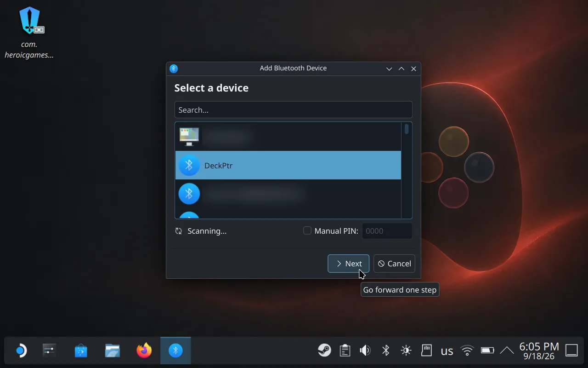Click the Next button
This screenshot has height=368, width=588.
point(348,264)
